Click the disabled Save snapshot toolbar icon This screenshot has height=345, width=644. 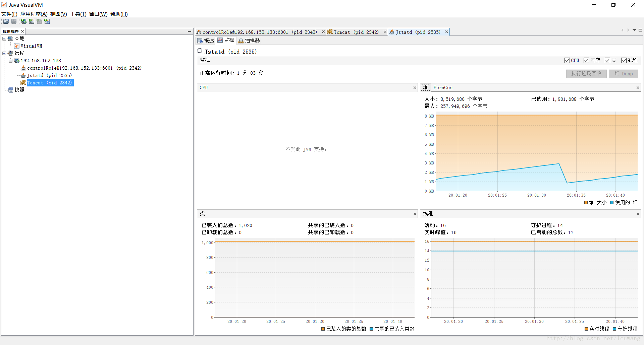(x=14, y=21)
